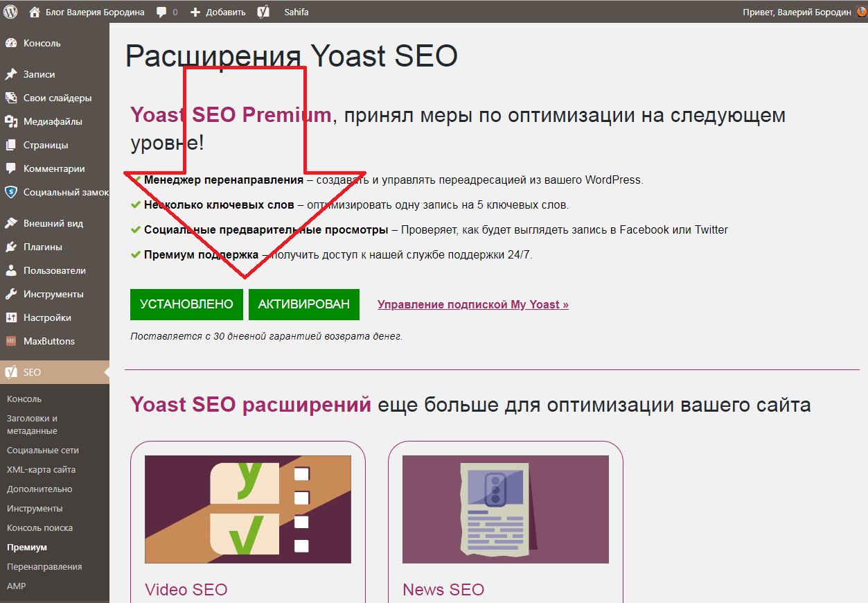
Task: Click the Плагины plug icon
Action: (11, 247)
